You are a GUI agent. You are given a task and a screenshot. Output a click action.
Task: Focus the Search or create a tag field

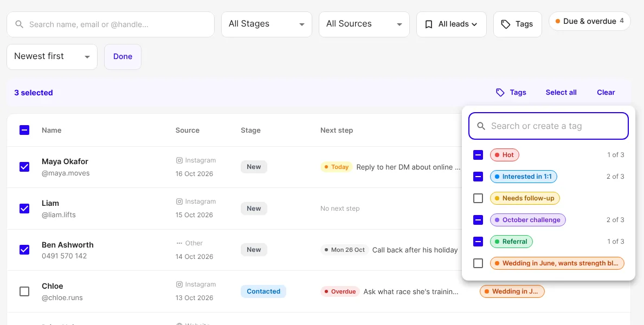pyautogui.click(x=548, y=126)
